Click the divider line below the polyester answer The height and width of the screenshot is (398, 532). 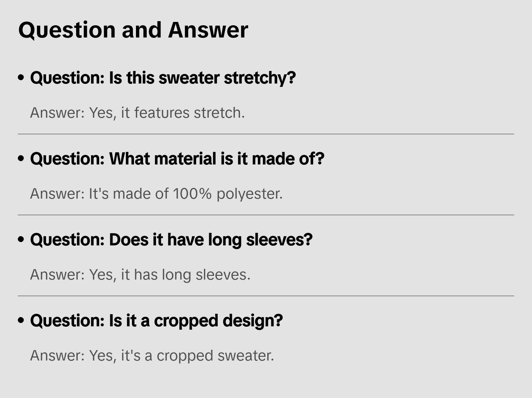tap(266, 215)
